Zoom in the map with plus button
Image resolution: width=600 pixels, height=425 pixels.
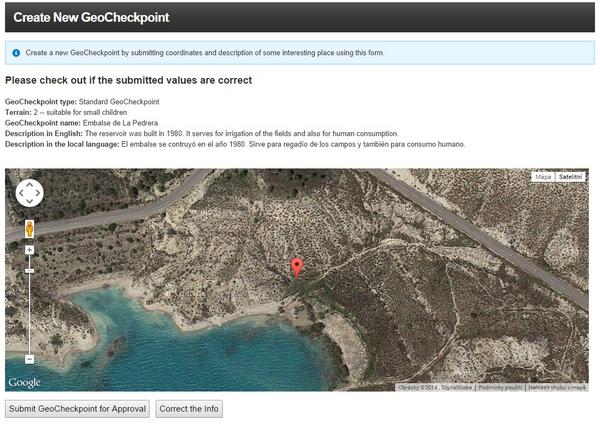(29, 250)
